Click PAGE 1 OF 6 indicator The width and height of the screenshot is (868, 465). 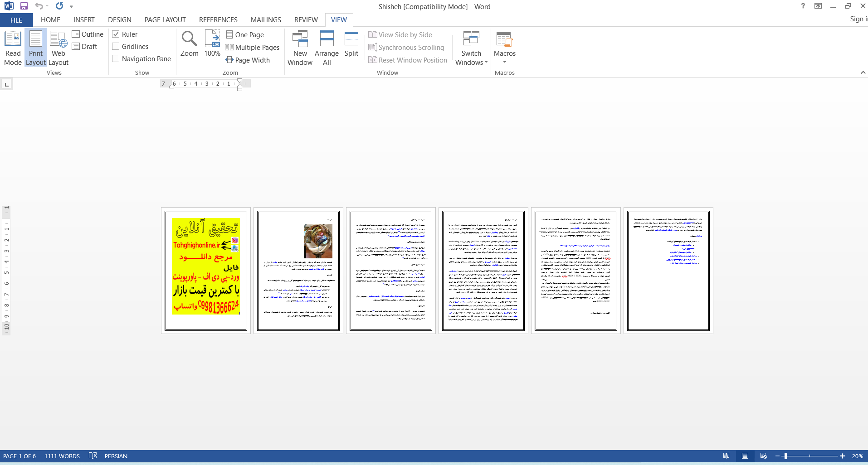point(20,456)
